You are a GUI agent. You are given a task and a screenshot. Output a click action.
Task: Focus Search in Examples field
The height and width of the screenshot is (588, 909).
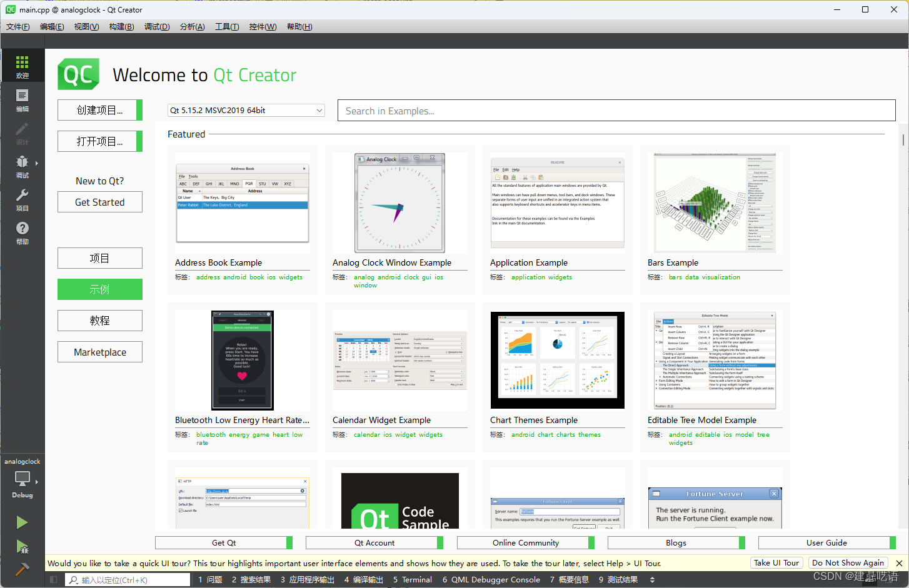click(616, 111)
